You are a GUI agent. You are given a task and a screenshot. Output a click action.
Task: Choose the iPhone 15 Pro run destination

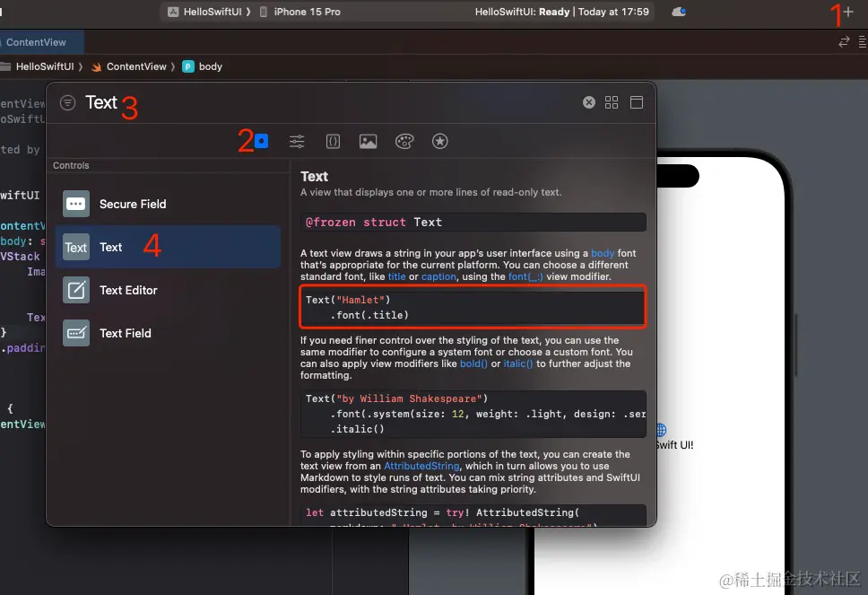click(300, 12)
